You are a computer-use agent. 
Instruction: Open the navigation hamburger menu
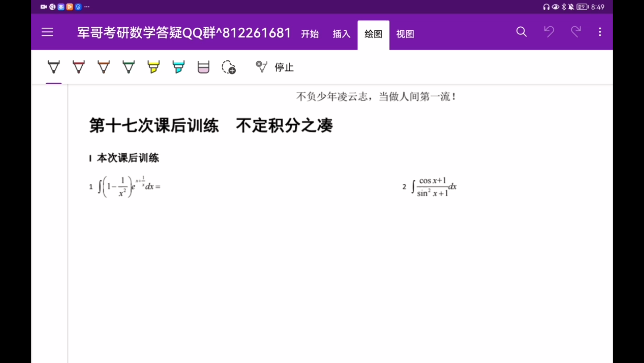tap(47, 32)
